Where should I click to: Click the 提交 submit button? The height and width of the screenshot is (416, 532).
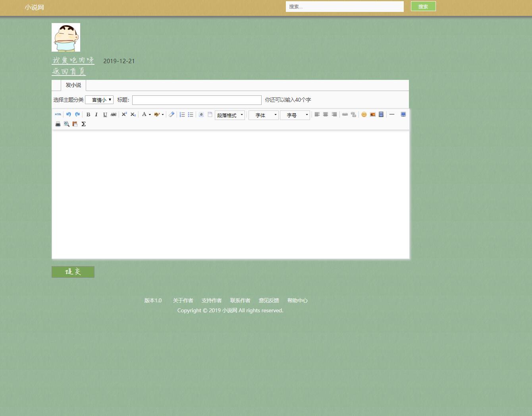(x=73, y=272)
